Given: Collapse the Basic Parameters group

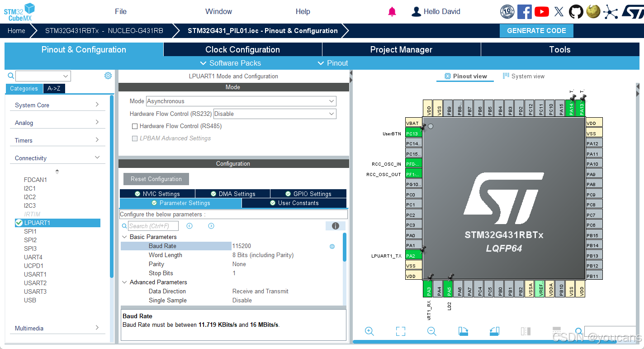Looking at the screenshot, I should (124, 237).
